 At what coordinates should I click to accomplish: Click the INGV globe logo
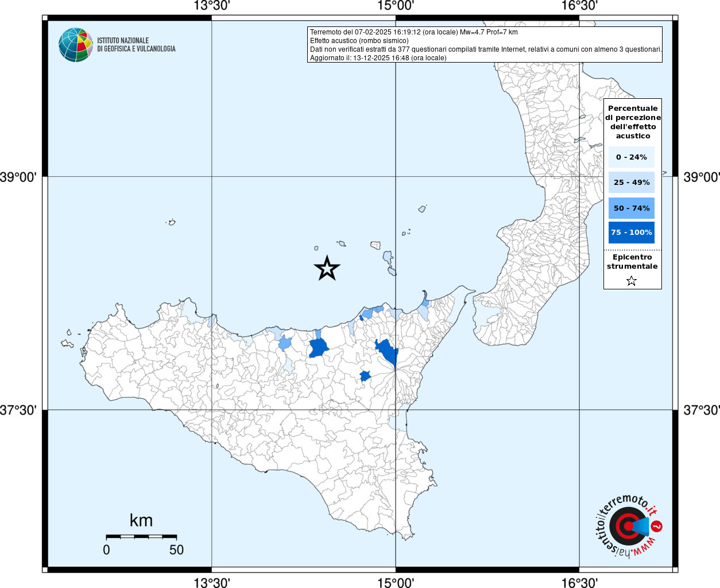click(x=75, y=45)
